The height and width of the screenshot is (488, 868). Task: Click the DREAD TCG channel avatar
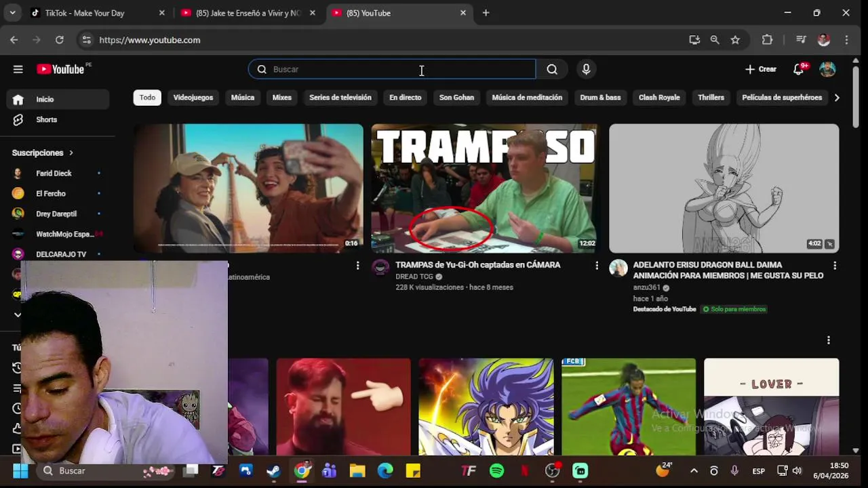(x=381, y=268)
